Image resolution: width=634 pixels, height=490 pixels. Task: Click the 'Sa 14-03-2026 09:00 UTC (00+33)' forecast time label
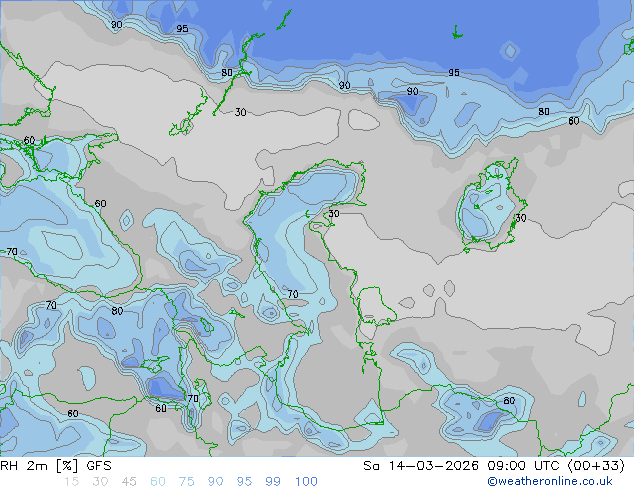tap(494, 466)
